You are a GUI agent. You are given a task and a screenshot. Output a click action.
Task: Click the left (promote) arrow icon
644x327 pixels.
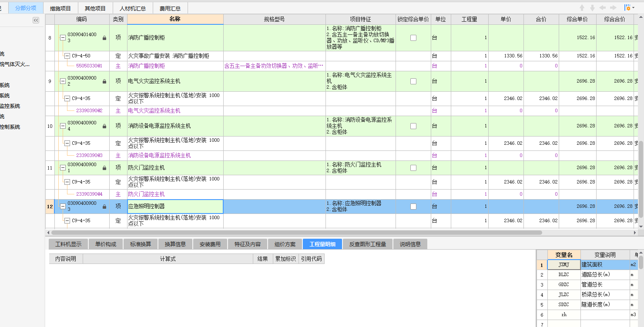[603, 8]
